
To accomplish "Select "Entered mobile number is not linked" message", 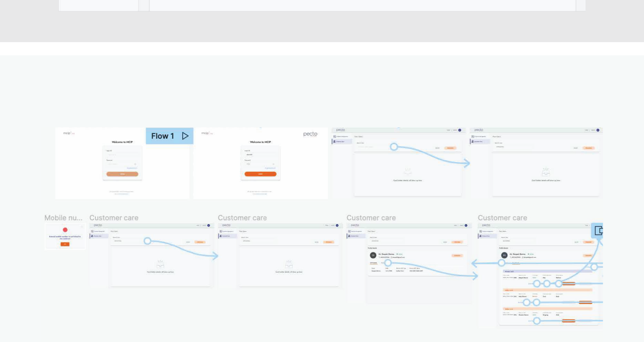I will (65, 237).
